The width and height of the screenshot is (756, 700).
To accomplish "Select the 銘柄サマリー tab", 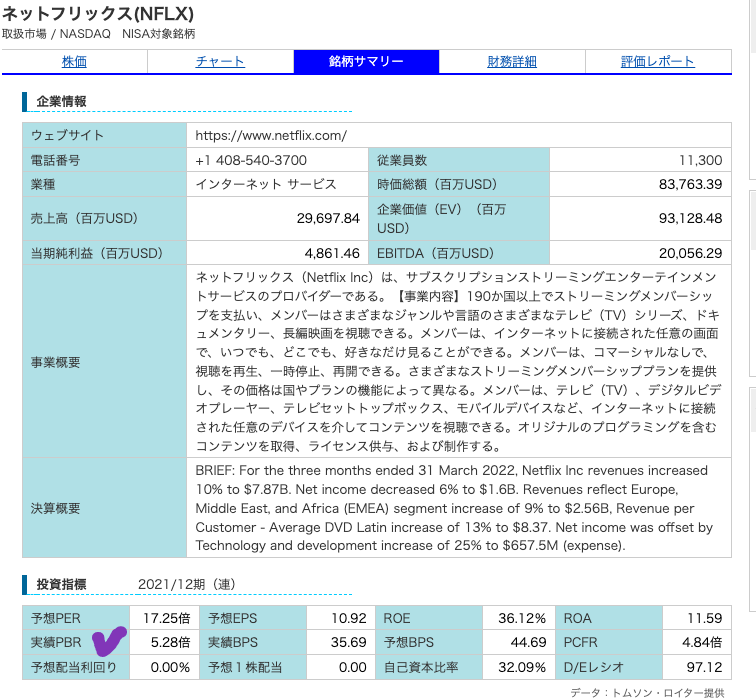I will (x=366, y=62).
